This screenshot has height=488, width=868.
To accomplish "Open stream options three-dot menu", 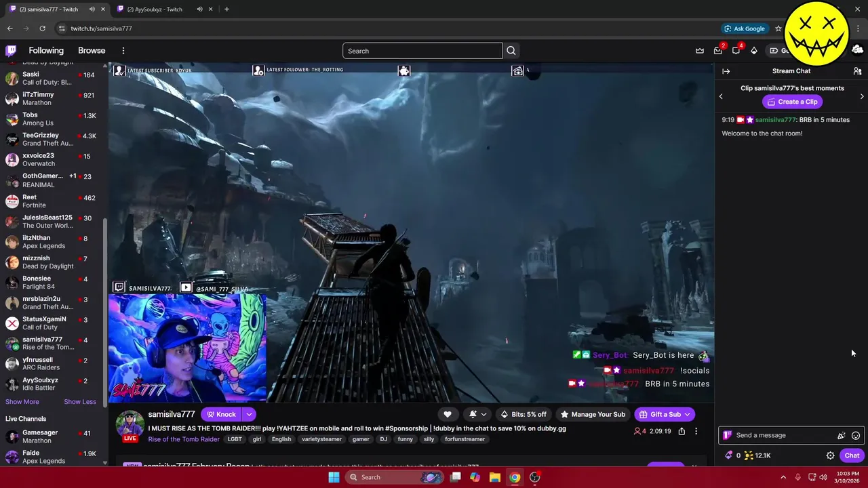I will click(x=696, y=431).
